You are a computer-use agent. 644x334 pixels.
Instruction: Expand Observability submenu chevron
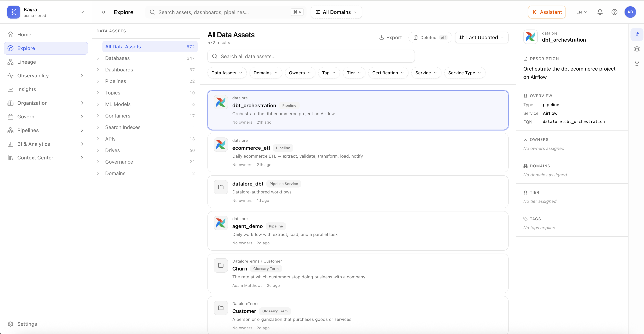point(82,75)
